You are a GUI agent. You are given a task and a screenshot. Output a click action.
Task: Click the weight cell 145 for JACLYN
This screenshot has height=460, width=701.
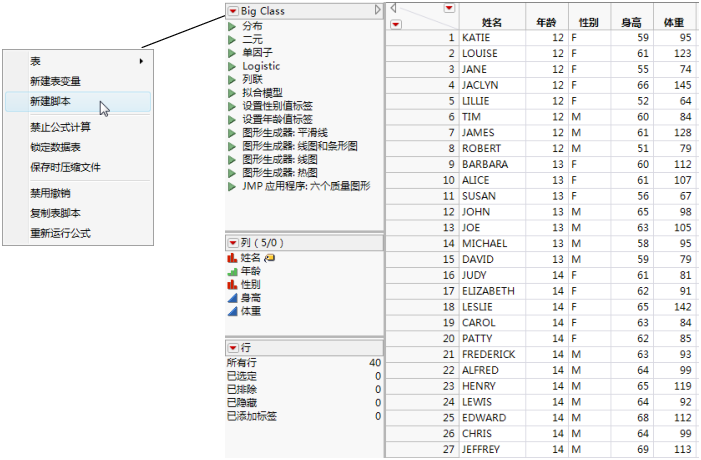[675, 85]
